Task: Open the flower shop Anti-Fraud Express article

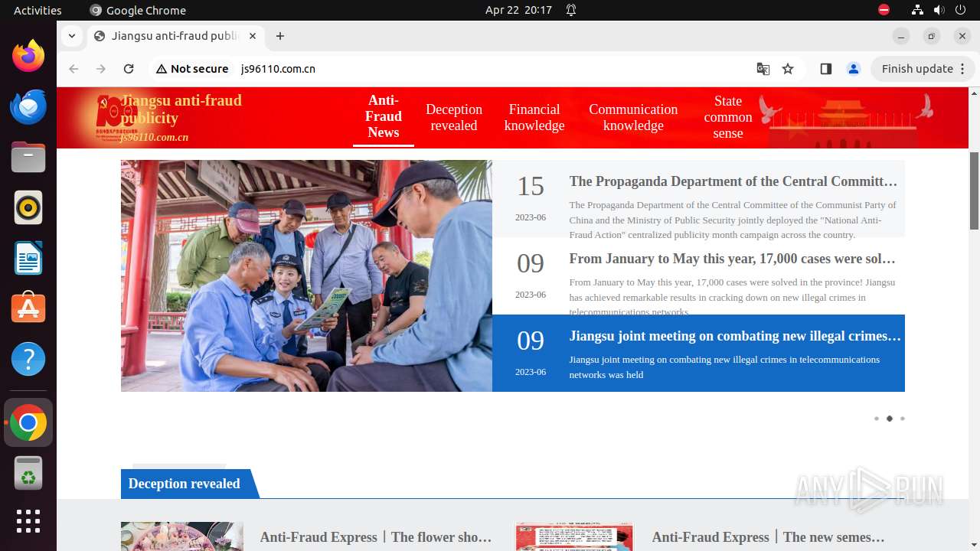Action: click(376, 537)
